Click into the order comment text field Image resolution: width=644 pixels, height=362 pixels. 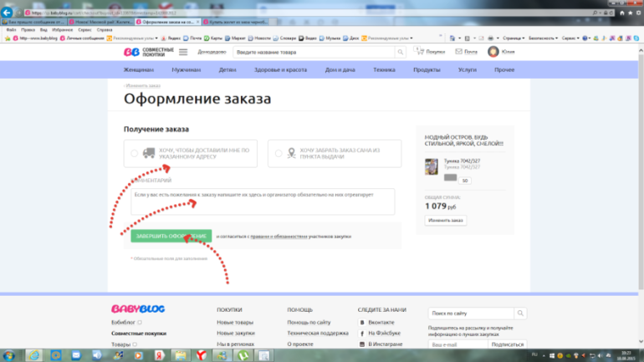(x=263, y=201)
